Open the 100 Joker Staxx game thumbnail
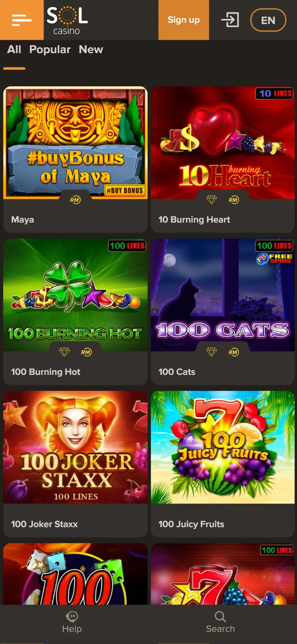This screenshot has height=644, width=297. click(75, 447)
